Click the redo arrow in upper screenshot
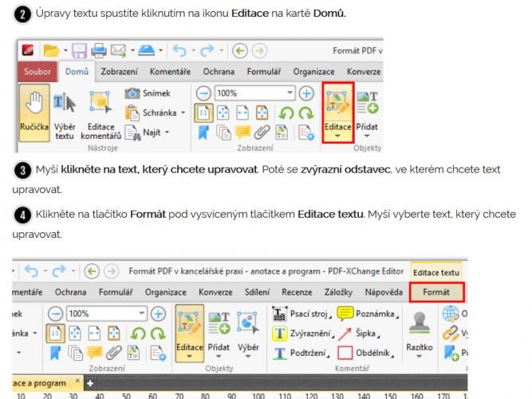Viewport: 532px width, 399px height. pos(207,51)
